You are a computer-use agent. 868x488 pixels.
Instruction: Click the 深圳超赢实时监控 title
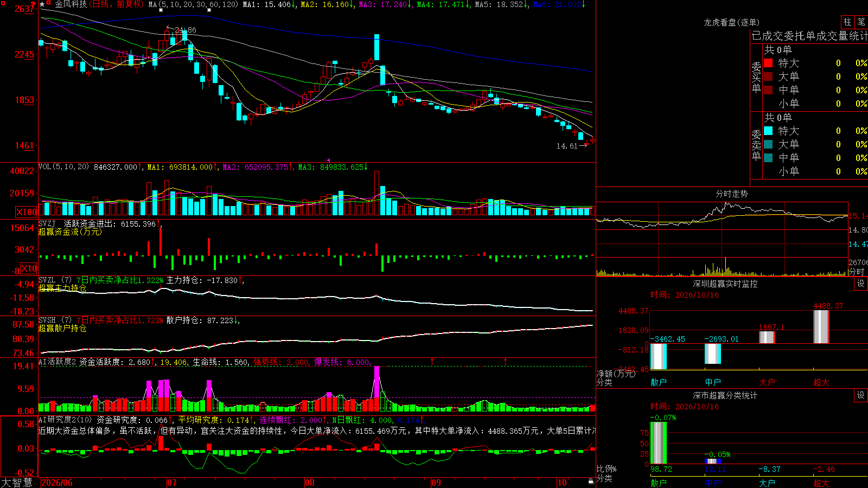click(725, 284)
